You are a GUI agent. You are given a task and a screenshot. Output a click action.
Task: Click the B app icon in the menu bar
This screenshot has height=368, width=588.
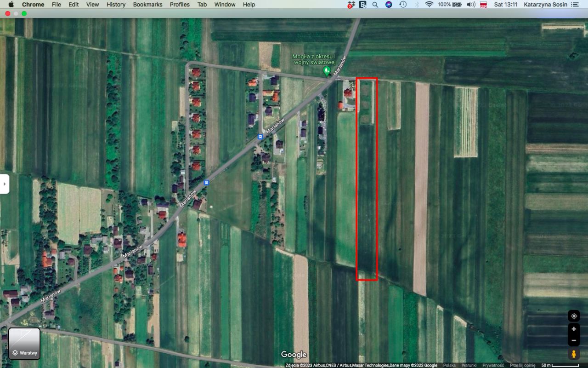coord(362,5)
